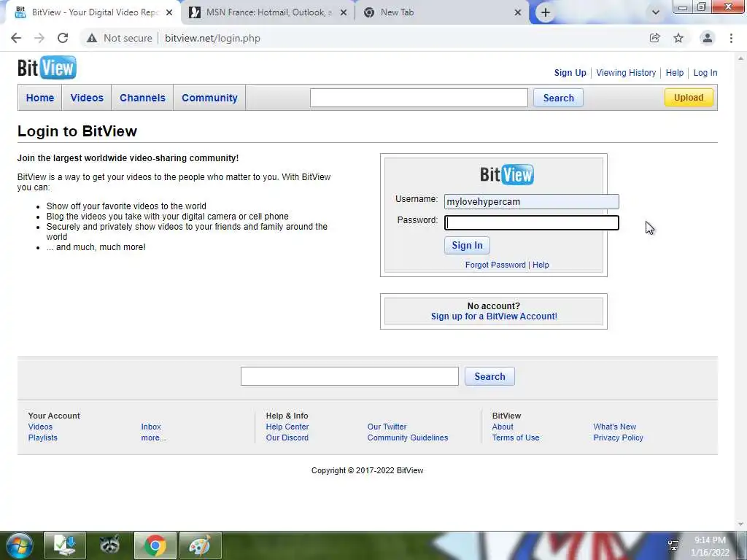Click the bottom Search button

point(489,376)
